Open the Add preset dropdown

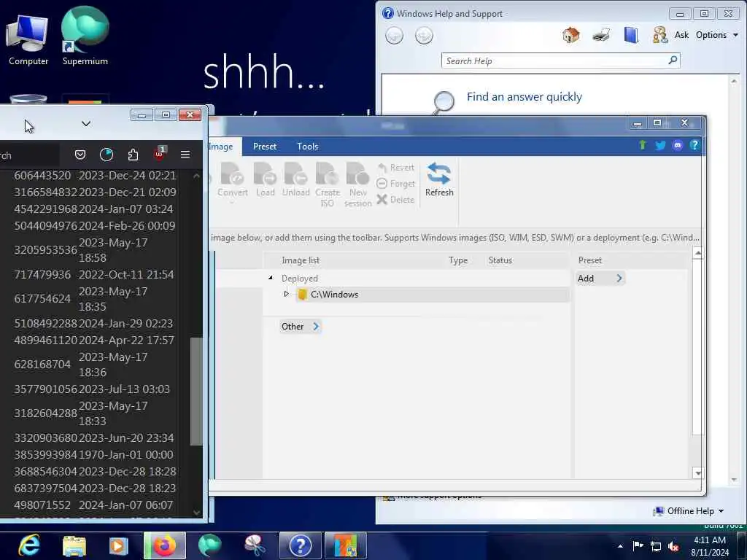click(600, 279)
